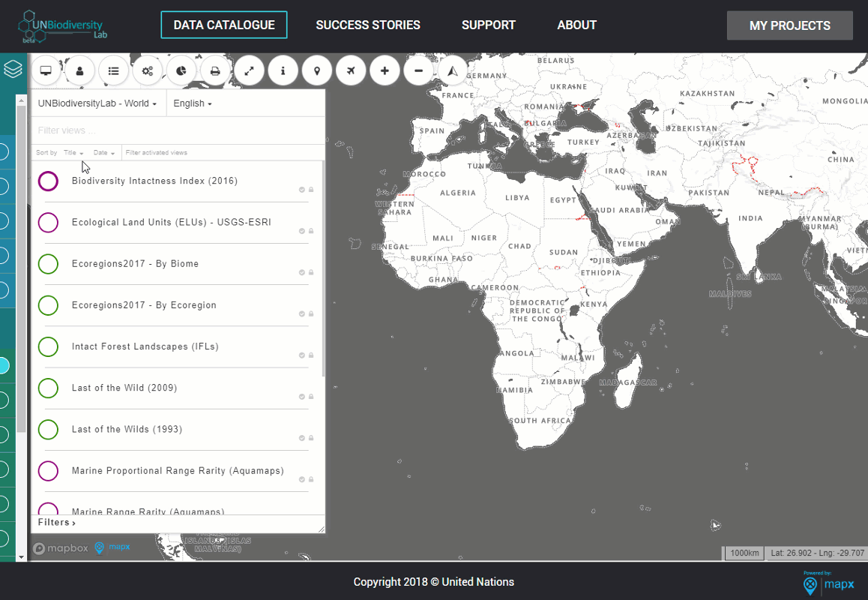This screenshot has width=868, height=600.
Task: Enable Last of the Wild (2009) layer
Action: pos(48,388)
